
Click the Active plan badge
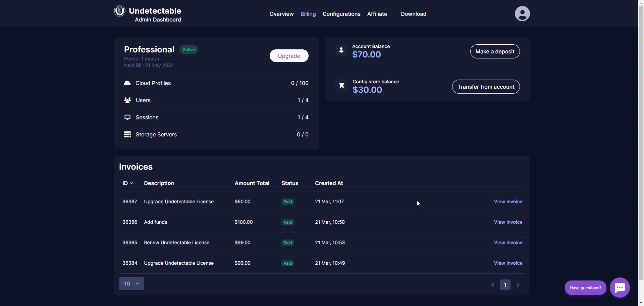(189, 50)
